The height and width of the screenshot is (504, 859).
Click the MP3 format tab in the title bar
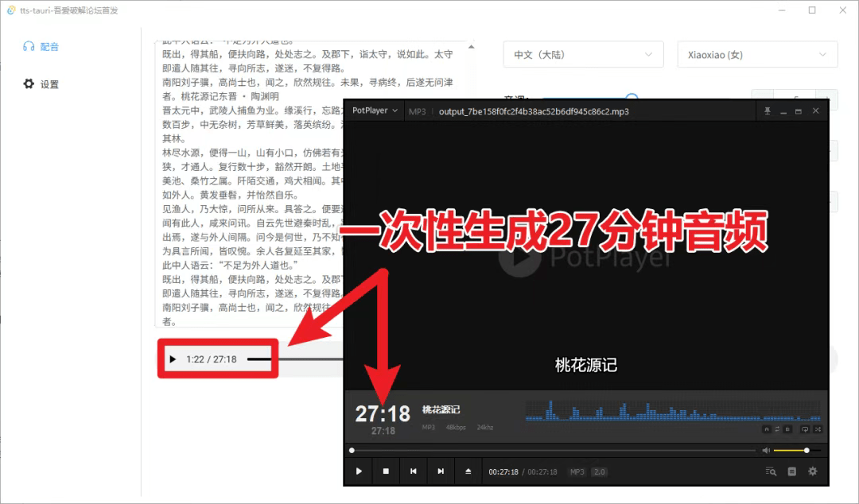point(417,110)
